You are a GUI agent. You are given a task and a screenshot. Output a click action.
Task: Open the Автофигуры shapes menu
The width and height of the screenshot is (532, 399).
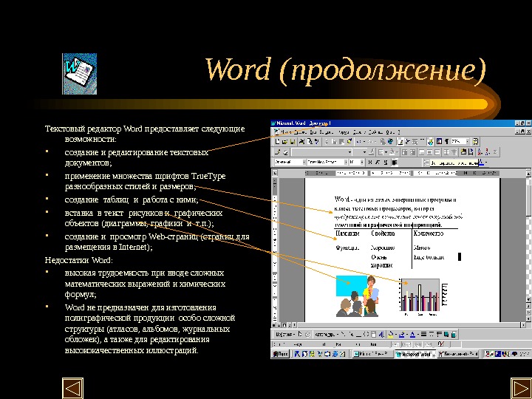[x=327, y=335]
